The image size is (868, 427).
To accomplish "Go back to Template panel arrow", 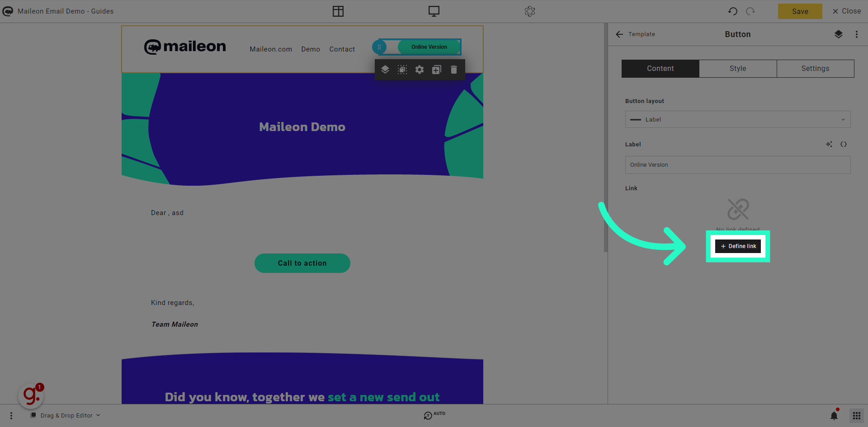I will [x=619, y=34].
